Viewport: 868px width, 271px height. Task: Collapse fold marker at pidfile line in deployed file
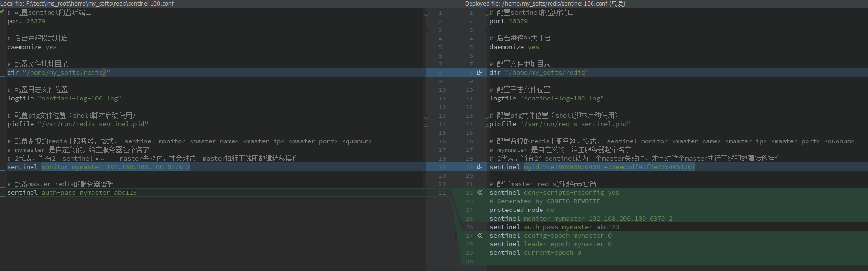coord(487,124)
